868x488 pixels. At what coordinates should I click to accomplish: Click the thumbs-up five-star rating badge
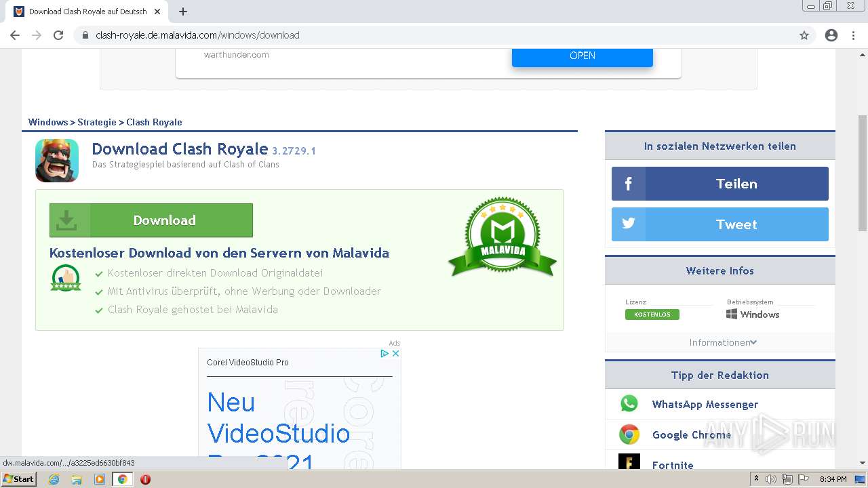[66, 278]
